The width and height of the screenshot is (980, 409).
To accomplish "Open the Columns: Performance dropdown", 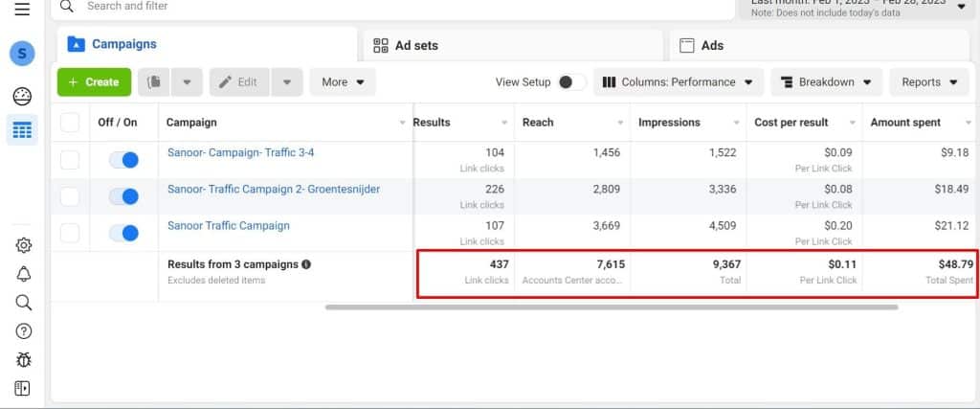I will point(679,82).
